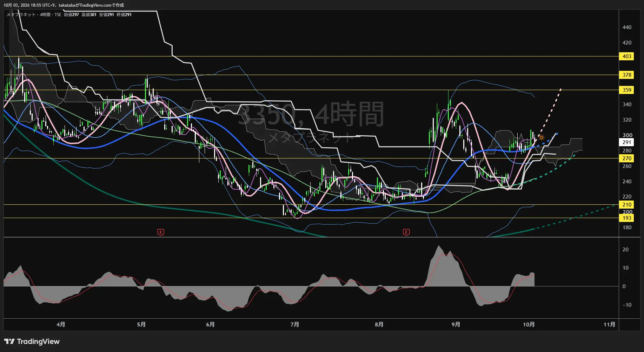Image resolution: width=644 pixels, height=352 pixels.
Task: Select the 359 yellow price label
Action: click(627, 90)
